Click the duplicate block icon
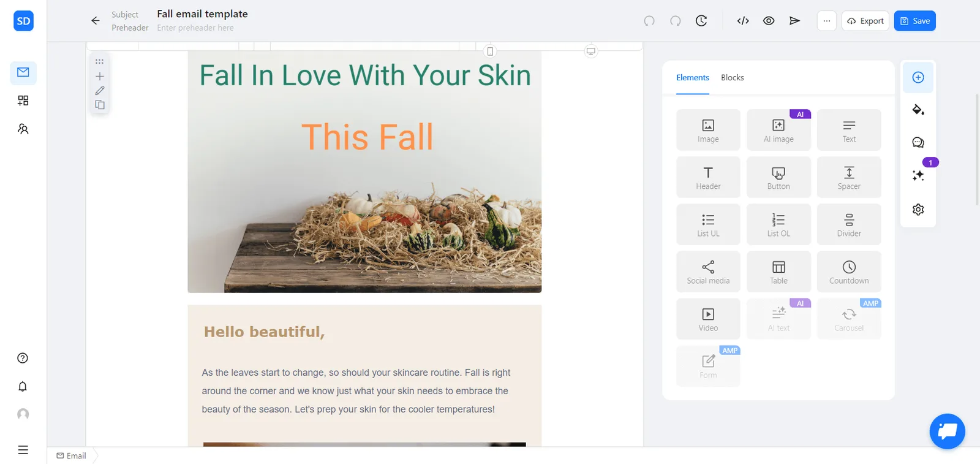The width and height of the screenshot is (980, 464). tap(100, 105)
